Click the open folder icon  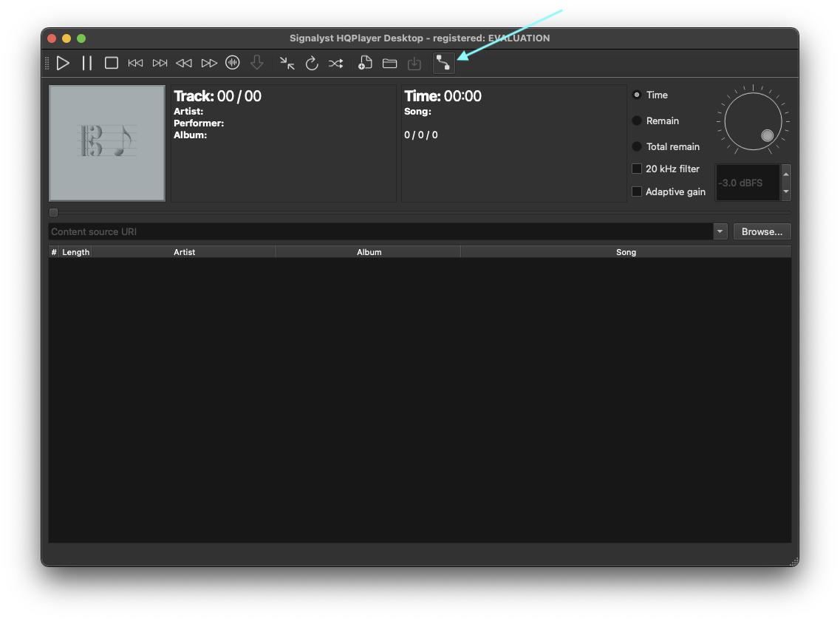click(389, 64)
